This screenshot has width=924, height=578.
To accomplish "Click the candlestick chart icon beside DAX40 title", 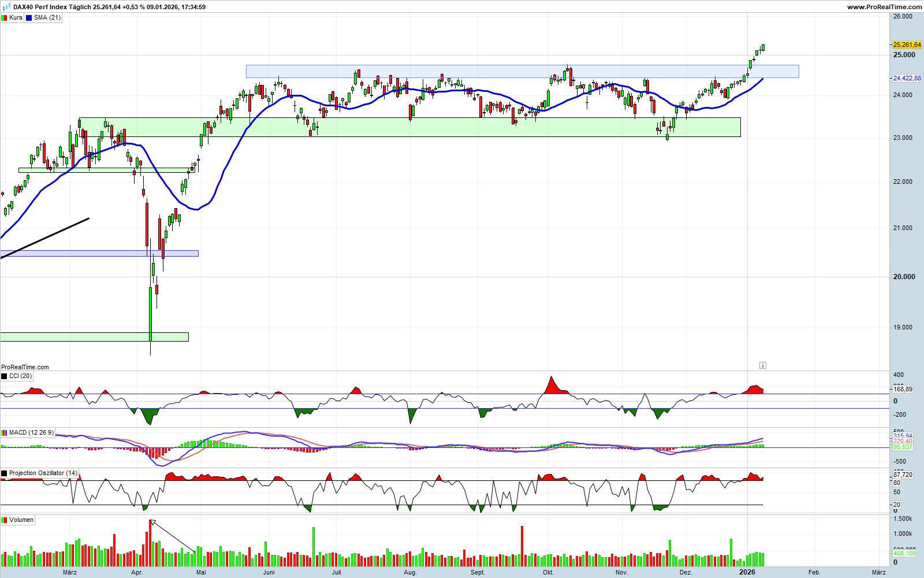I will pyautogui.click(x=7, y=7).
